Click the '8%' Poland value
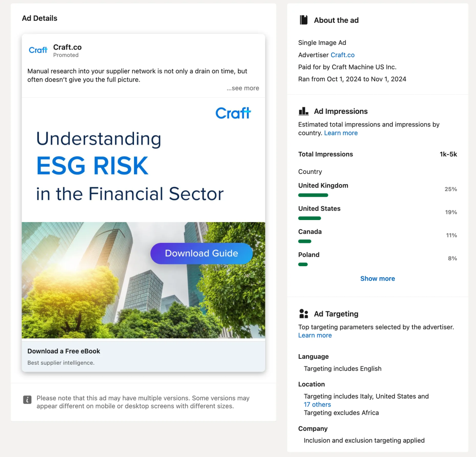Image resolution: width=476 pixels, height=457 pixels. [452, 259]
